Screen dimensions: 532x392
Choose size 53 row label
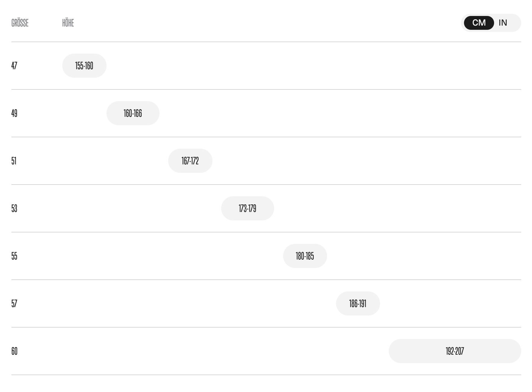tap(14, 208)
